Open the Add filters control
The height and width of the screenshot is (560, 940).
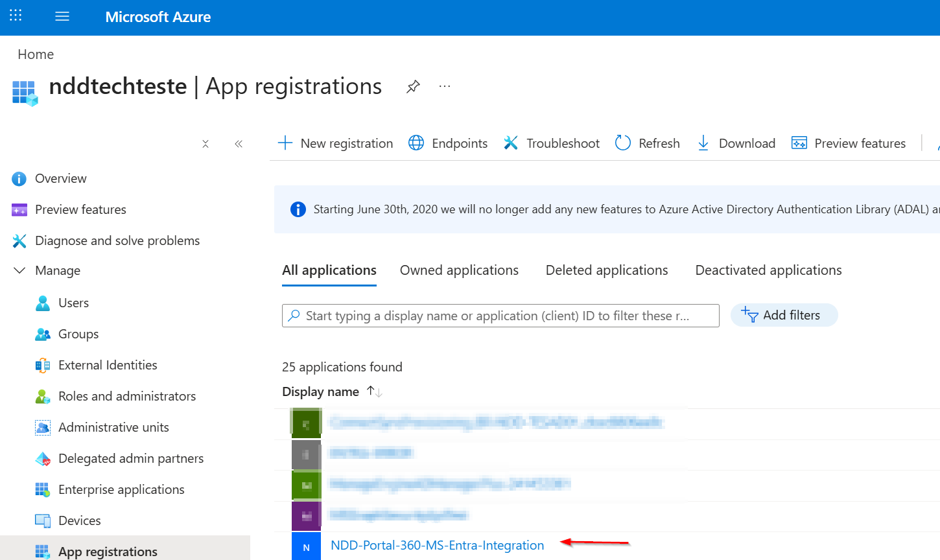[x=784, y=315]
